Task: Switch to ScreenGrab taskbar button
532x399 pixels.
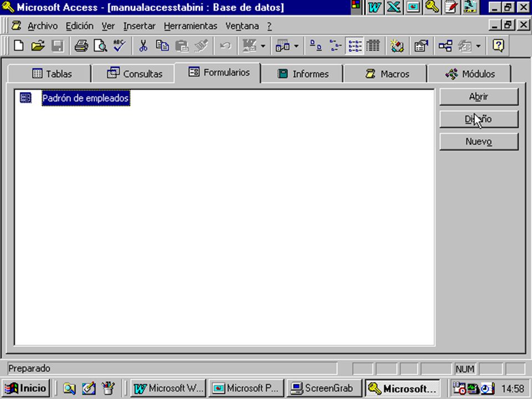Action: click(324, 388)
